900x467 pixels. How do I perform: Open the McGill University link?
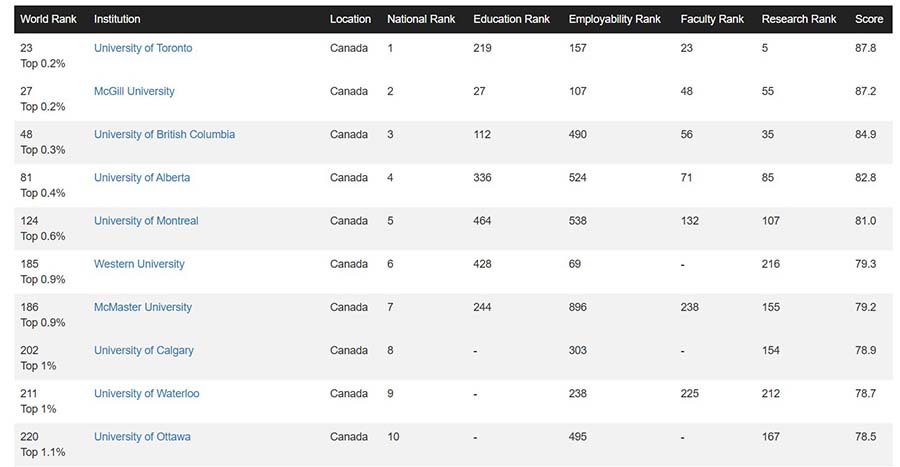click(x=134, y=91)
